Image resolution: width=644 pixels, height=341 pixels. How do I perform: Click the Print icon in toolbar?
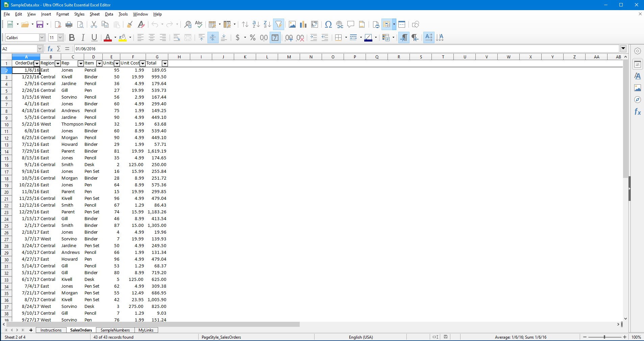tap(69, 24)
